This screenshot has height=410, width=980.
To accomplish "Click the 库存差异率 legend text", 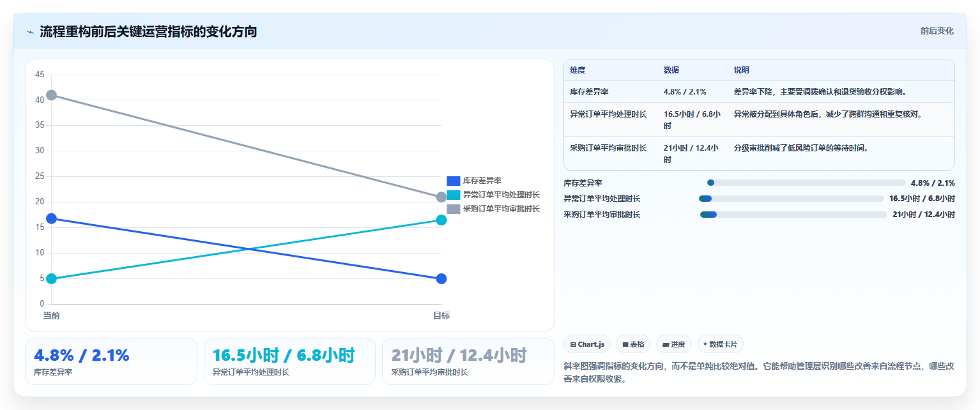I will (x=482, y=181).
